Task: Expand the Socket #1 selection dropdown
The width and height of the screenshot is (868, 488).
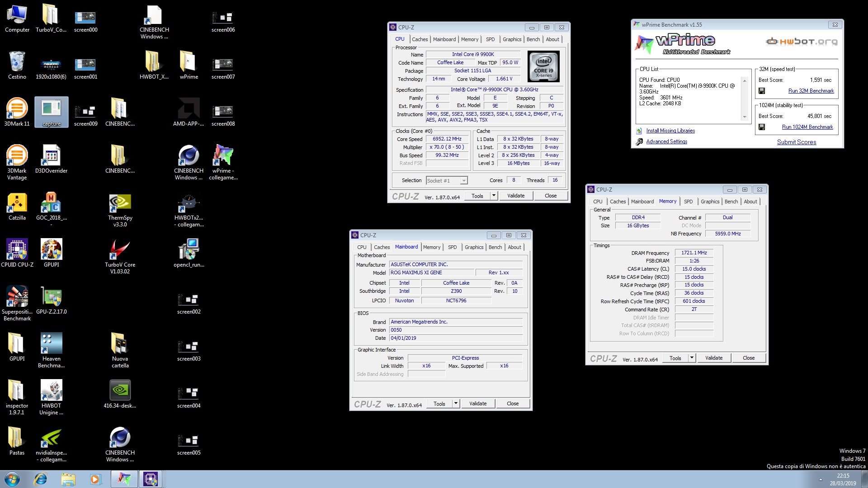Action: [464, 181]
